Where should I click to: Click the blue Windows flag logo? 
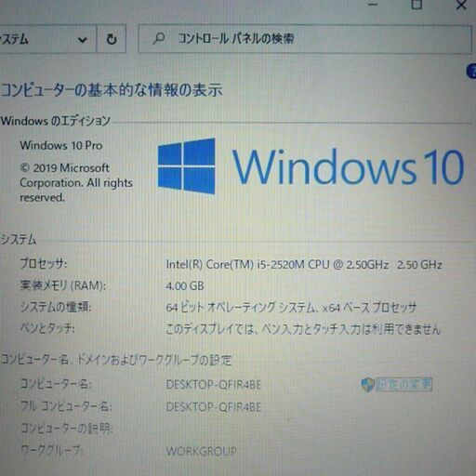click(x=186, y=165)
